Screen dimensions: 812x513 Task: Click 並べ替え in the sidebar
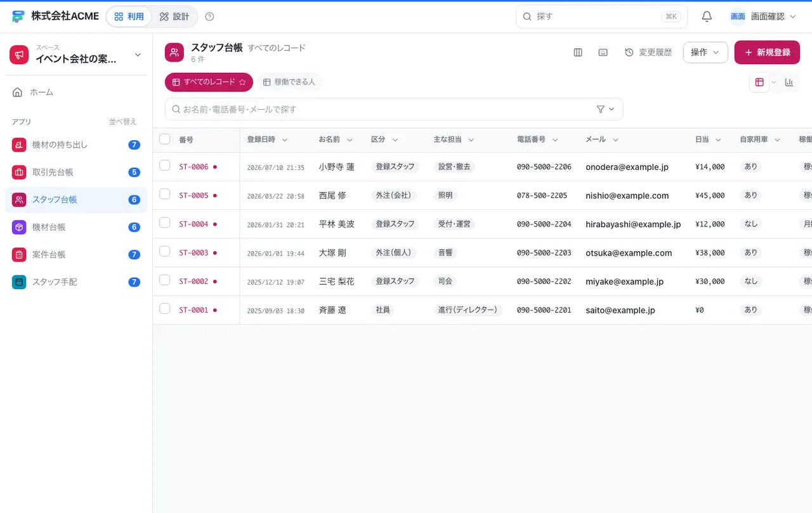(123, 122)
